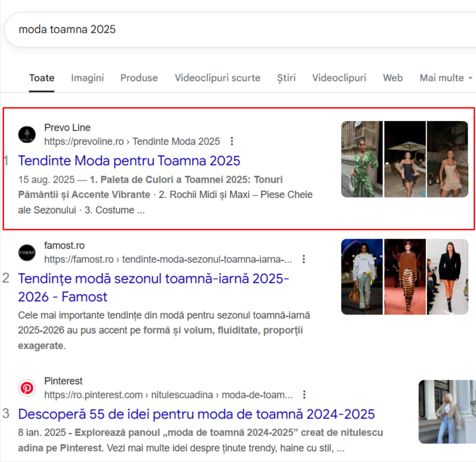
Task: Open the Produse tab
Action: [x=139, y=78]
